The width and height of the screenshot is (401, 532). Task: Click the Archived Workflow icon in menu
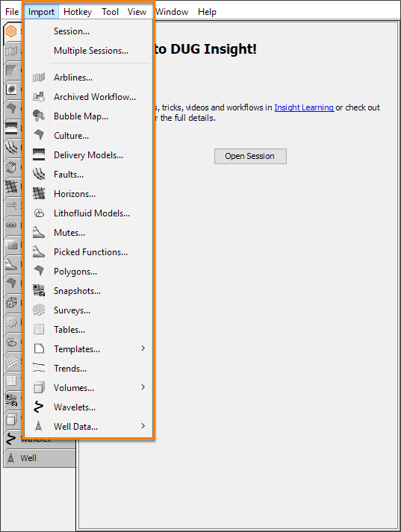pyautogui.click(x=39, y=97)
